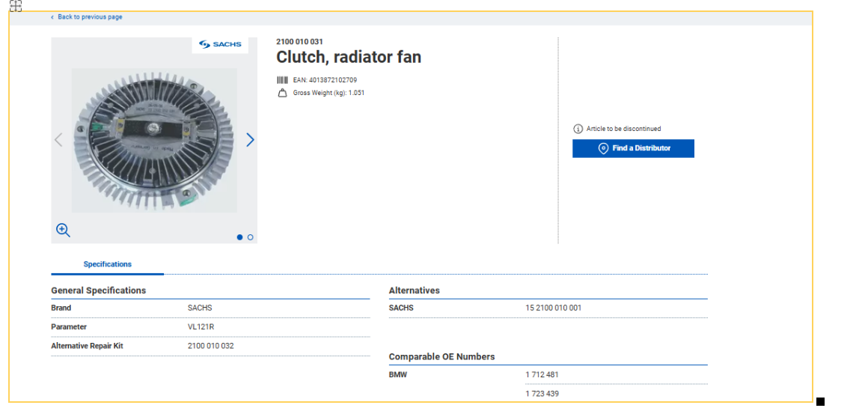Click the weight icon beside Gross Weight
Image resolution: width=868 pixels, height=411 pixels.
(x=282, y=94)
